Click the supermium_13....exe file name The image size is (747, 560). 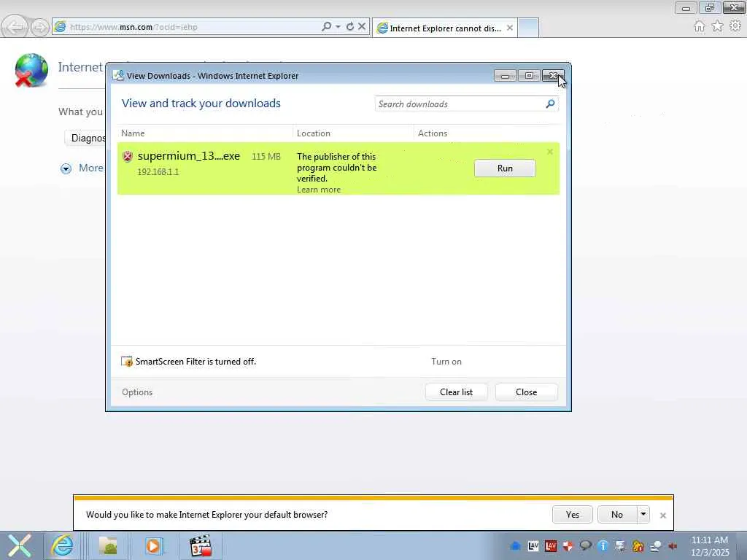pos(189,156)
